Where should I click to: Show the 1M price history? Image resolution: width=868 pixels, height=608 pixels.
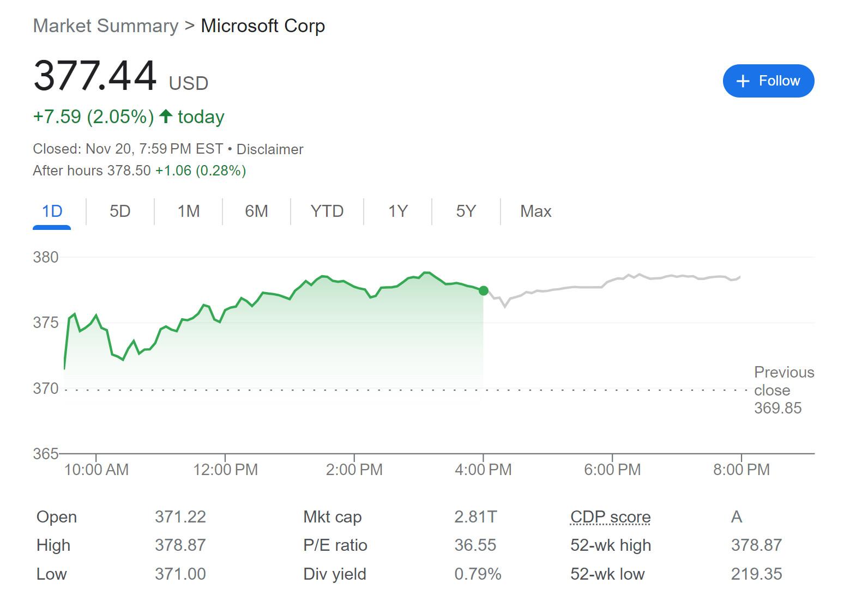[x=189, y=211]
